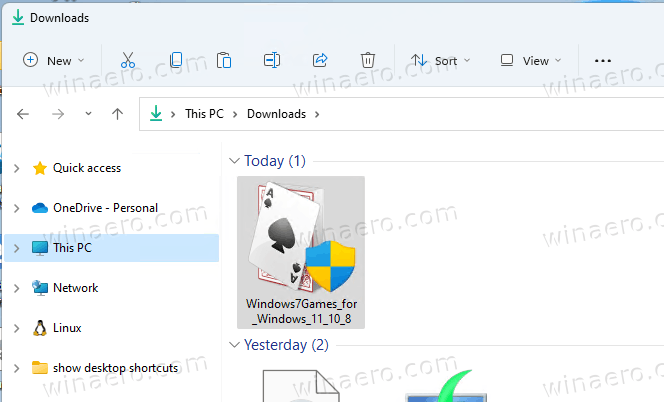
Task: Go back with the left arrow
Action: click(23, 114)
